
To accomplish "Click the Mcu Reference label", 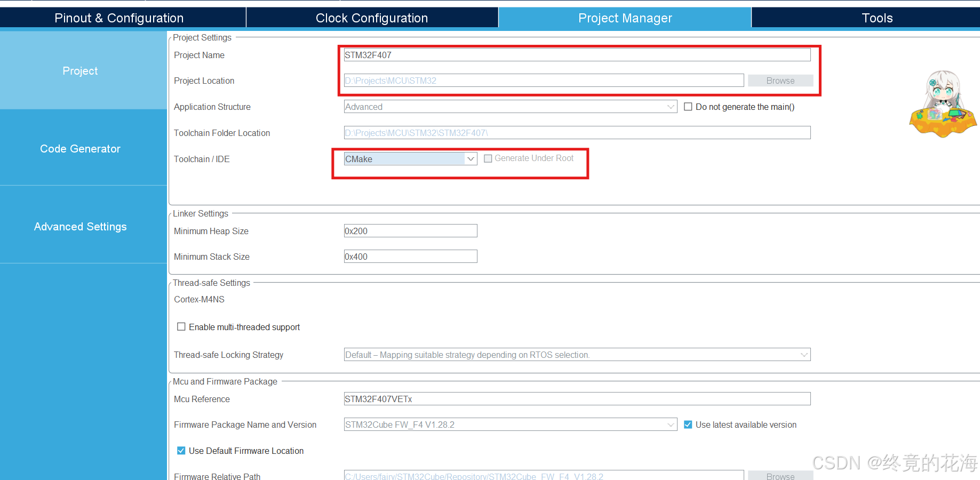I will click(x=202, y=399).
